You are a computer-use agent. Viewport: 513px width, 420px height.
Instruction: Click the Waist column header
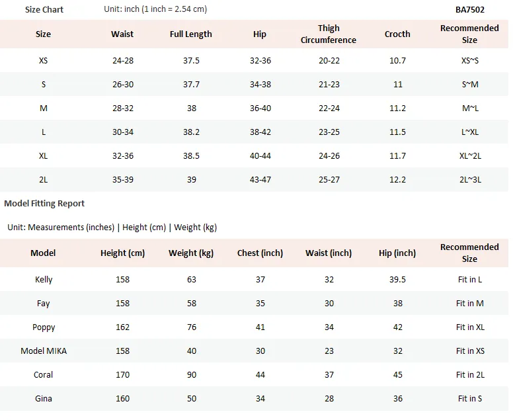point(122,34)
